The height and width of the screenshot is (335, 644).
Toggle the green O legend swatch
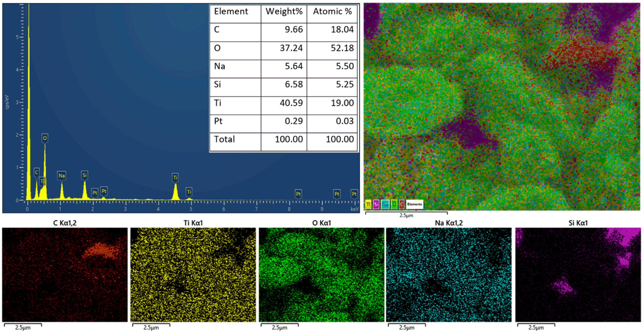coord(394,204)
